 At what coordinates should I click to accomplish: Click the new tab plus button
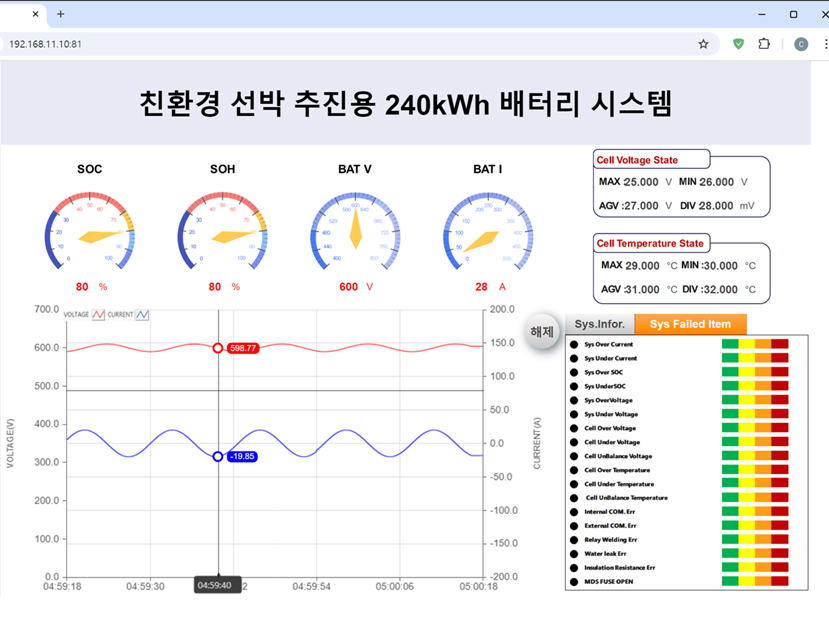(x=61, y=14)
